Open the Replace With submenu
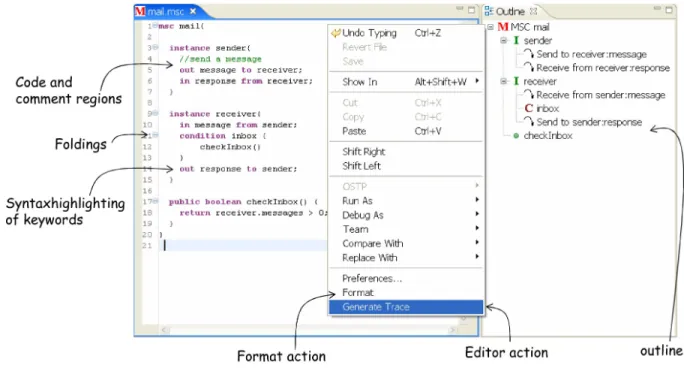Screen dimensions: 684x368 (x=406, y=258)
